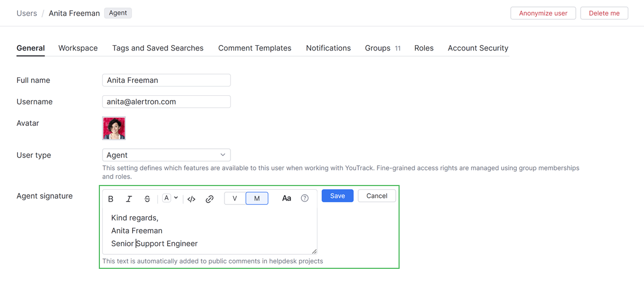The height and width of the screenshot is (285, 644).
Task: Click Anita Freeman's avatar image
Action: click(114, 129)
